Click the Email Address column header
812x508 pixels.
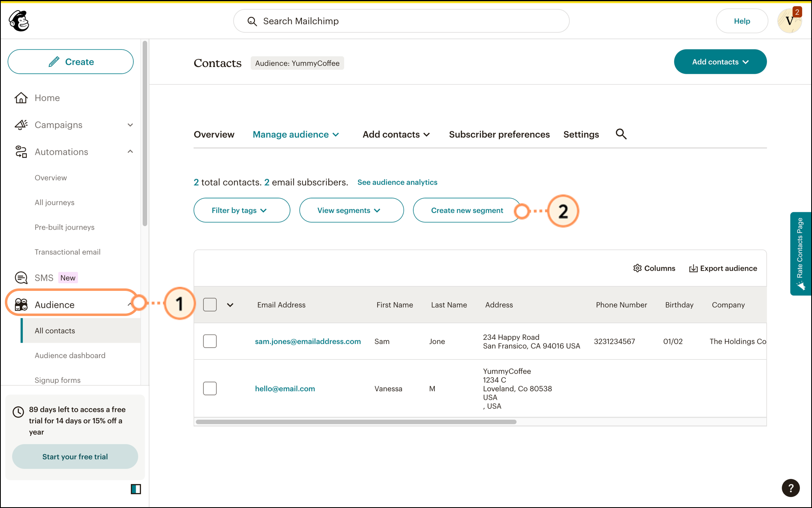tap(281, 305)
